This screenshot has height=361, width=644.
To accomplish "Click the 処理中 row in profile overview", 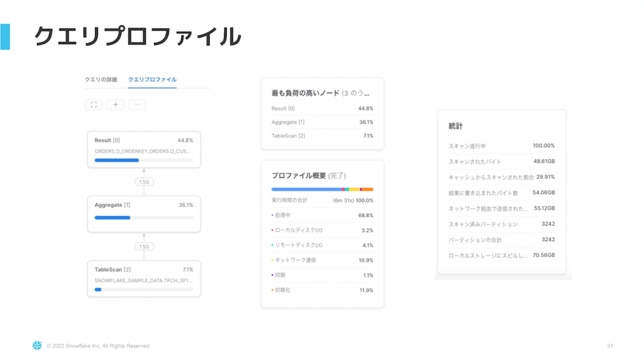I will (x=322, y=215).
